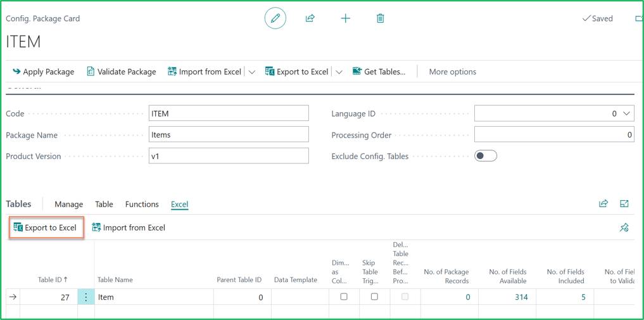This screenshot has height=320, width=644.
Task: Open the Table tab in Tables
Action: point(104,204)
